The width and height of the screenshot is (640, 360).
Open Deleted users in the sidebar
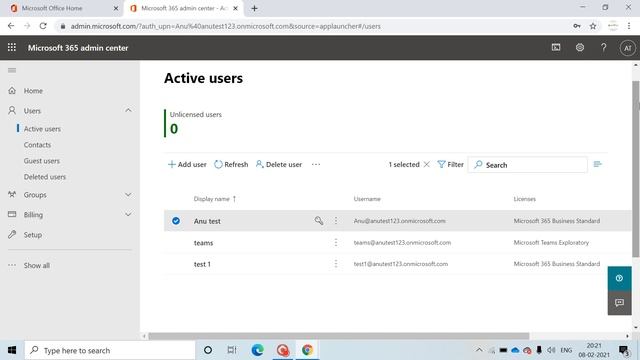(44, 177)
